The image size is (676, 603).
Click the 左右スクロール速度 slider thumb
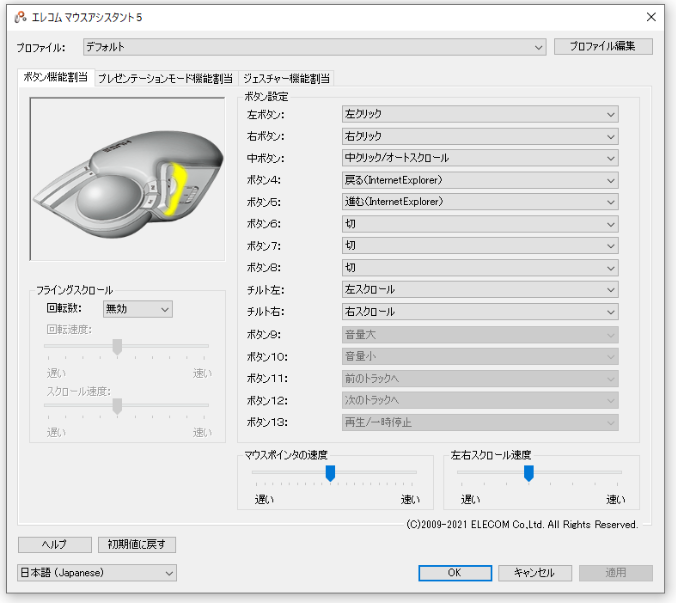click(x=529, y=473)
